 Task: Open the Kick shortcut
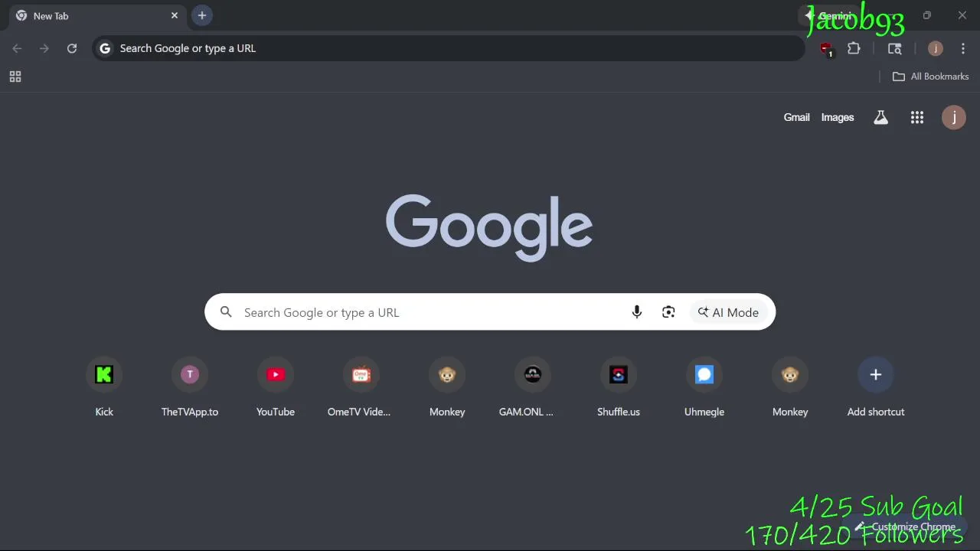pos(104,374)
